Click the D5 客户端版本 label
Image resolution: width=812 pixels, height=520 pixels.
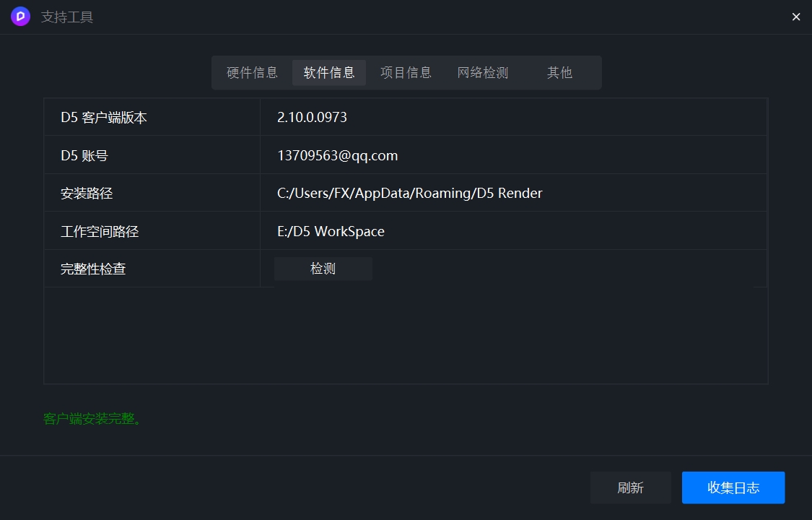click(103, 118)
